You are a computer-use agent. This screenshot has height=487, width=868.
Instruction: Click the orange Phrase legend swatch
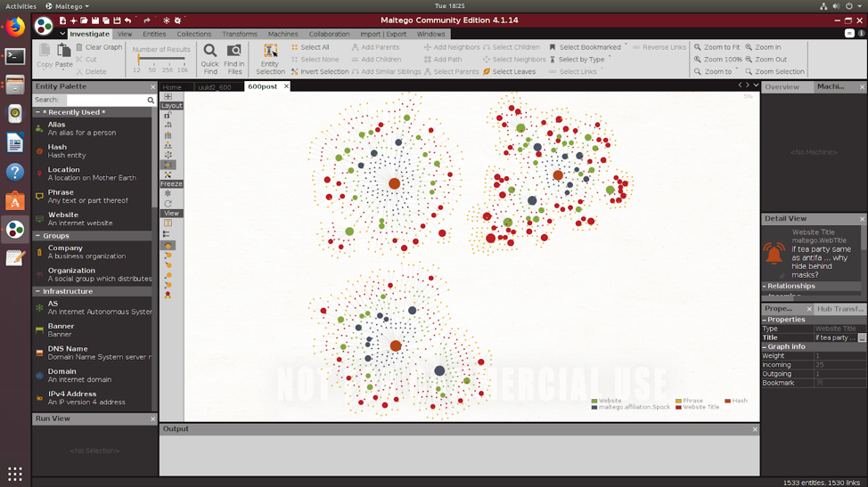tap(678, 401)
